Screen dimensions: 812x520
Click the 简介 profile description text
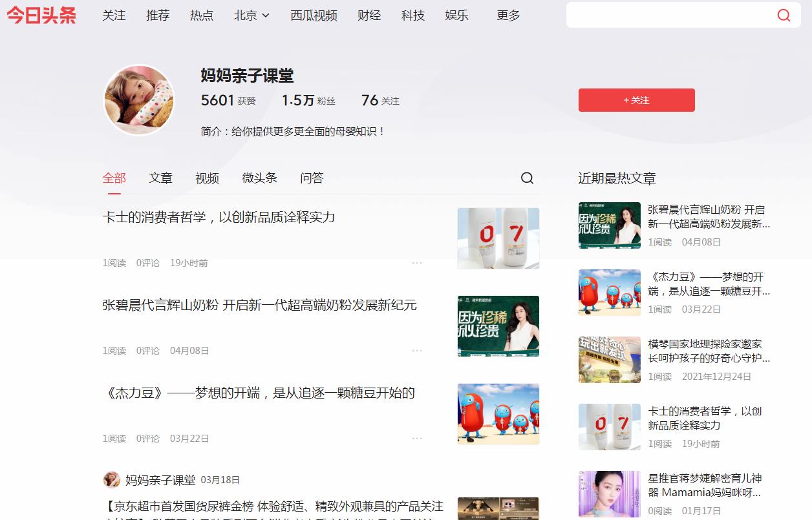click(x=294, y=131)
